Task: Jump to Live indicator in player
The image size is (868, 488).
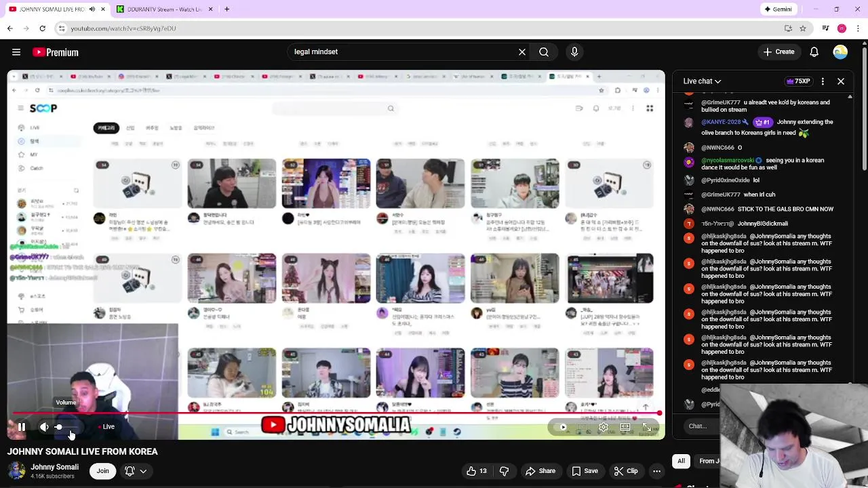Action: pyautogui.click(x=106, y=427)
